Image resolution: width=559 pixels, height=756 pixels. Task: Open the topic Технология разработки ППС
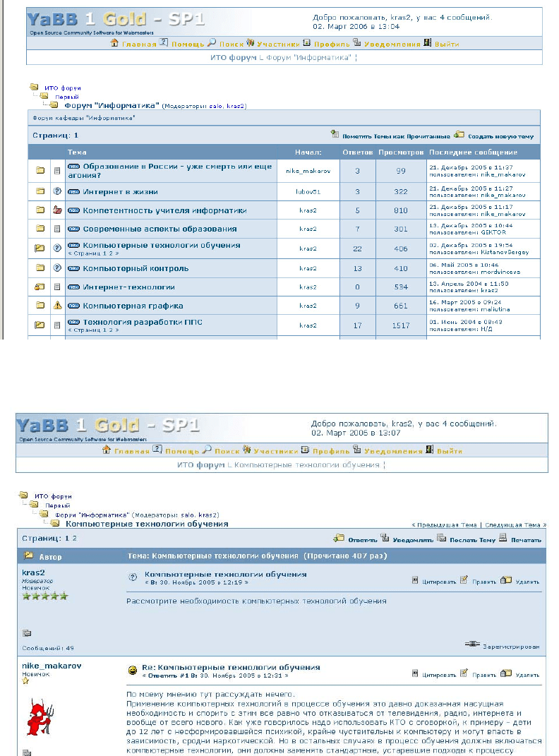point(143,322)
